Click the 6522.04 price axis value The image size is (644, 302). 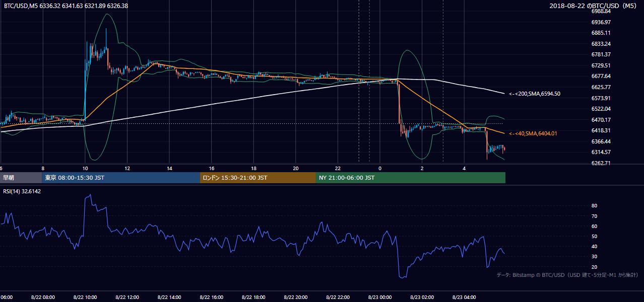(x=601, y=109)
